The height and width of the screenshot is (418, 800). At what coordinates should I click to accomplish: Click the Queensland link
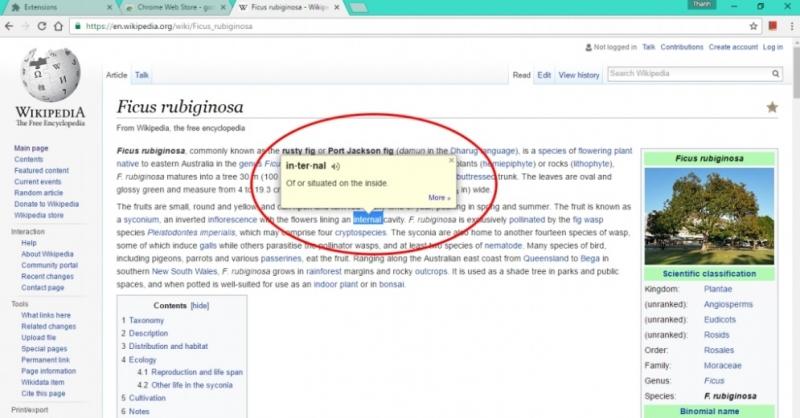(x=545, y=258)
